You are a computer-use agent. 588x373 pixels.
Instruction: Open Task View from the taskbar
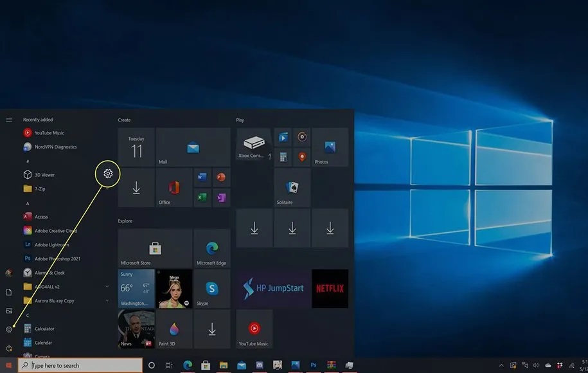169,365
